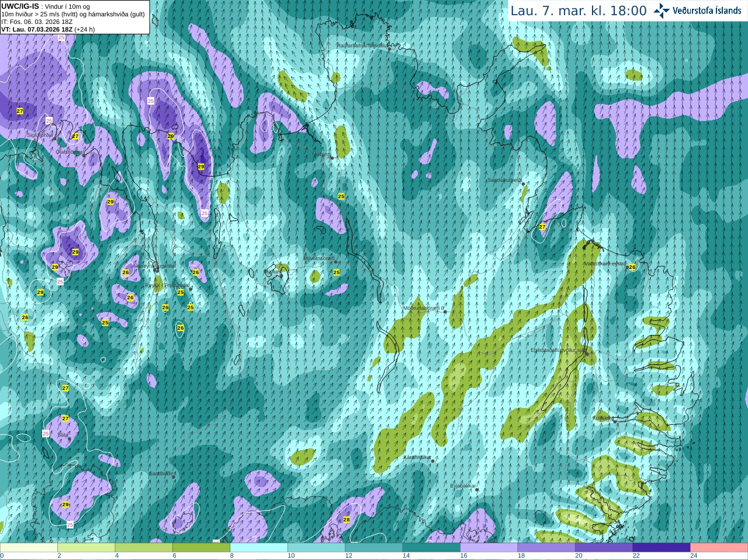Pick the 4–6 m/s green legend swatch
This screenshot has width=748, height=560.
[x=144, y=548]
